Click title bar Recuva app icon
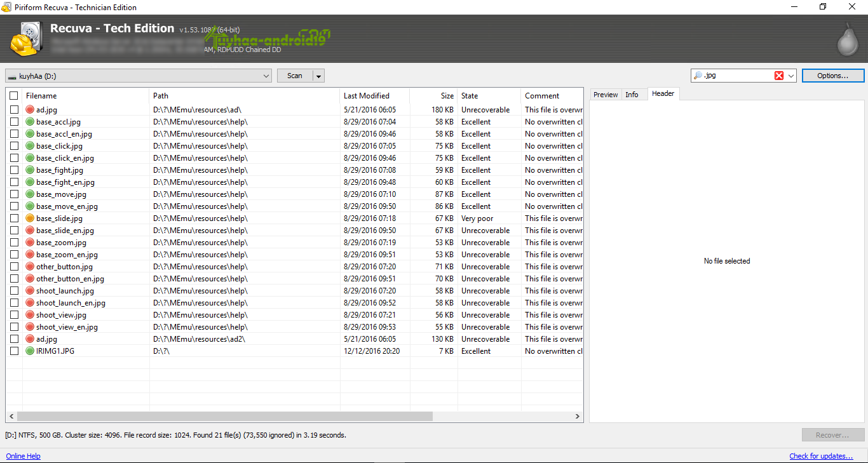868x463 pixels. [x=8, y=7]
